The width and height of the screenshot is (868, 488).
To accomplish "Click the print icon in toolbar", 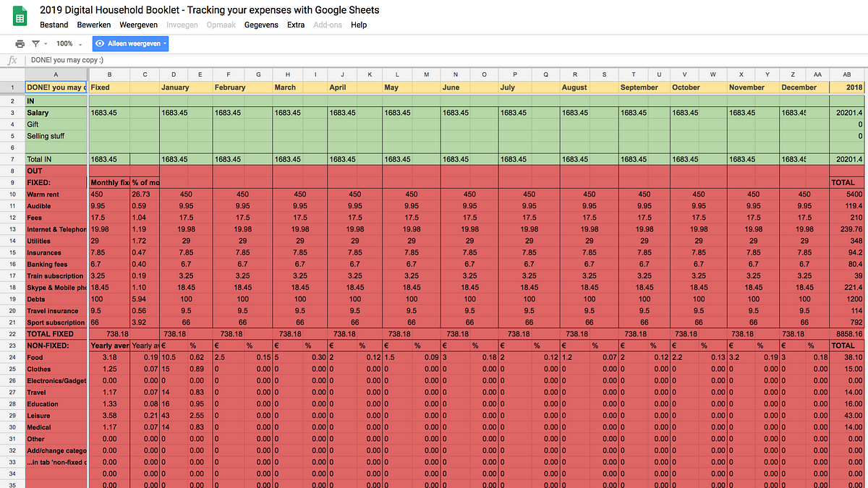I will 20,44.
